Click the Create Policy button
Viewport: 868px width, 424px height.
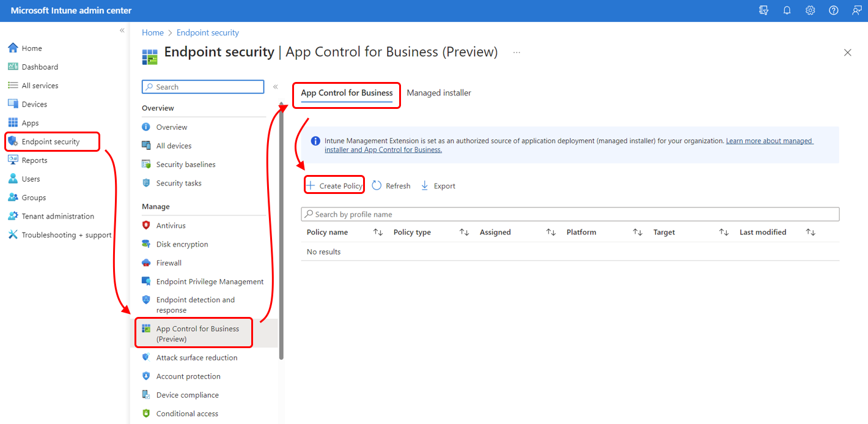pyautogui.click(x=334, y=185)
